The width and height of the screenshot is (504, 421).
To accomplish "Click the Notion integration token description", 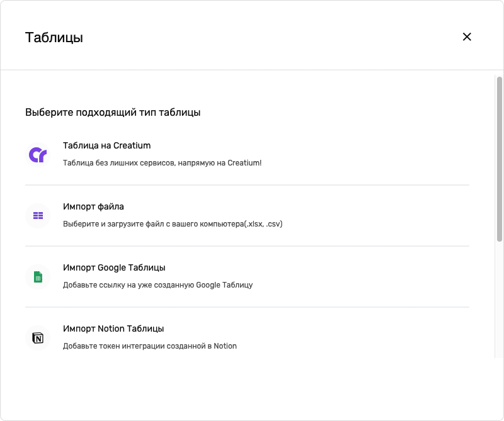I will [x=150, y=346].
